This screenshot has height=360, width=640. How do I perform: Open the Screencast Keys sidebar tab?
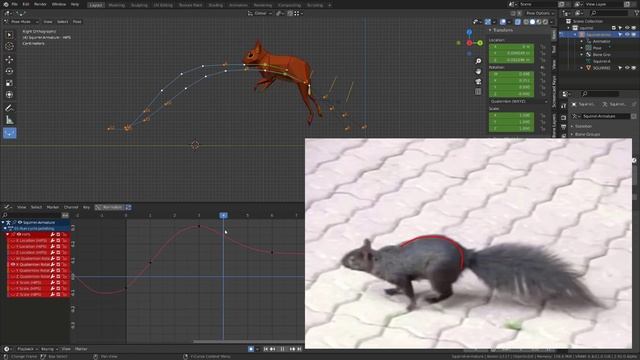[x=554, y=91]
